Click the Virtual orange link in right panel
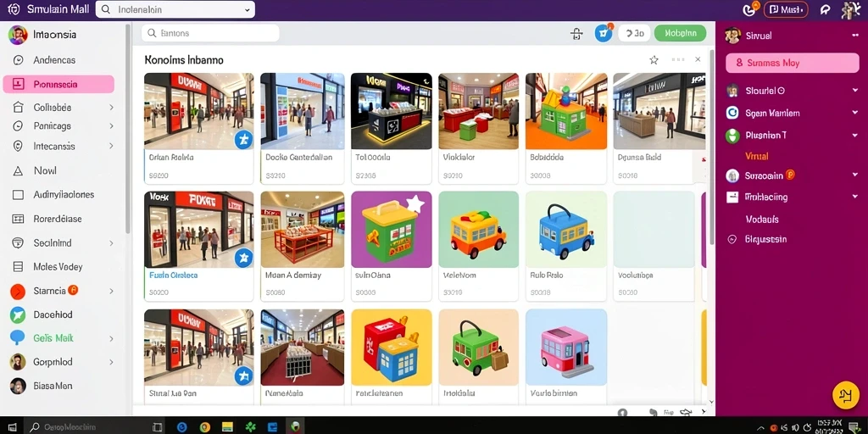 (757, 156)
